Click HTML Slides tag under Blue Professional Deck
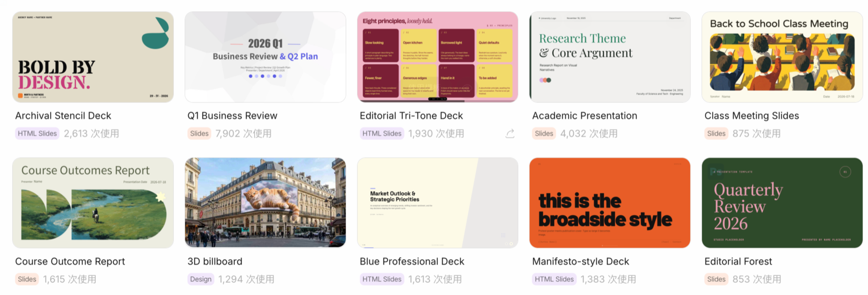The width and height of the screenshot is (868, 295). point(382,279)
